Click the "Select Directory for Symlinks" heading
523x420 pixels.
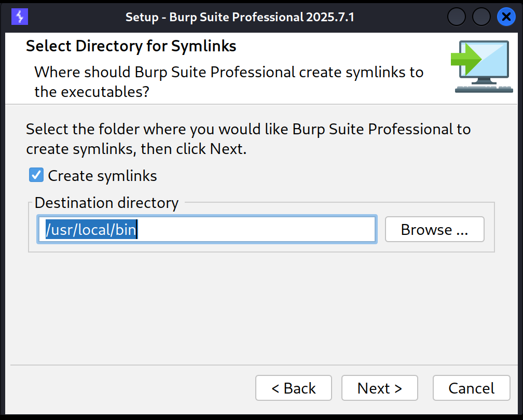(131, 46)
